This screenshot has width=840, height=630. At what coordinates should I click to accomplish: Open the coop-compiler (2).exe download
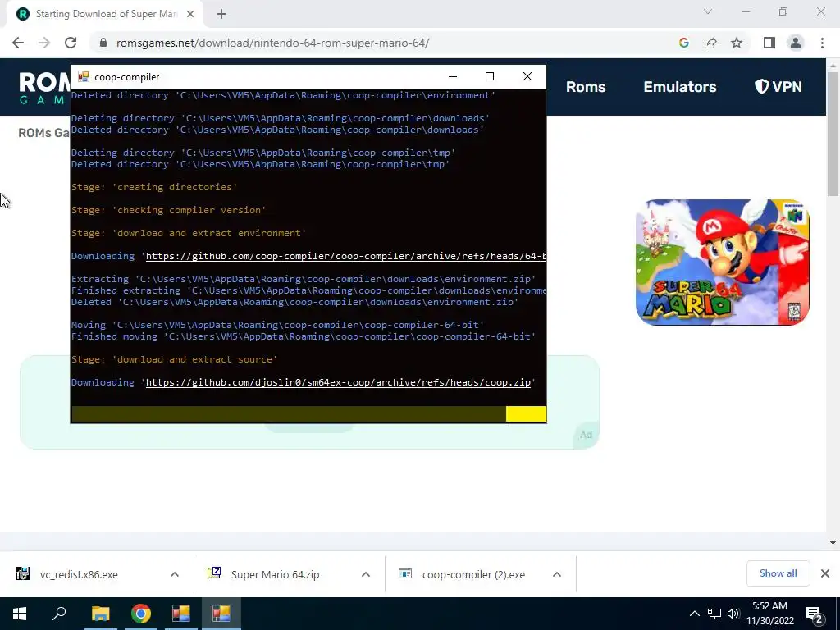[473, 574]
